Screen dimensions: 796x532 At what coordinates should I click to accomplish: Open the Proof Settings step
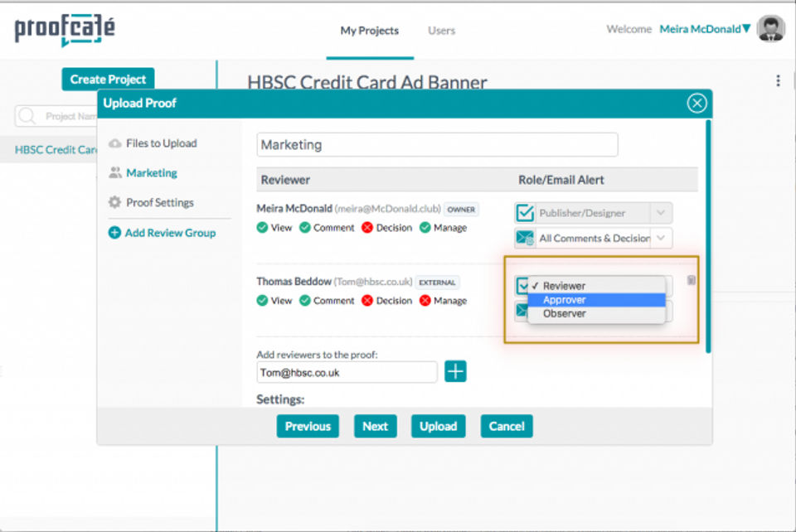pyautogui.click(x=160, y=202)
